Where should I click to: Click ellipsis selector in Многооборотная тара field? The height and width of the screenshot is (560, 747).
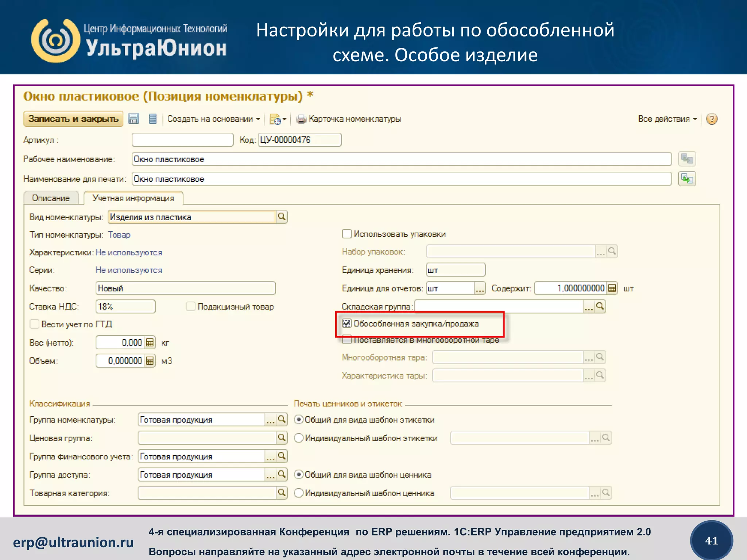coord(589,357)
